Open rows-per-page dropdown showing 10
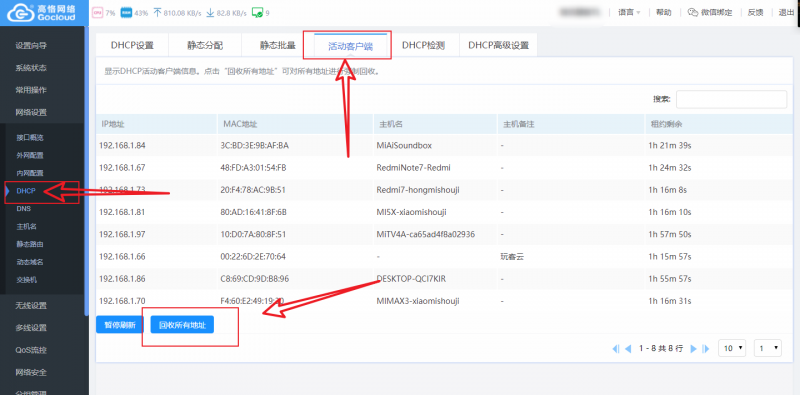 (x=732, y=348)
